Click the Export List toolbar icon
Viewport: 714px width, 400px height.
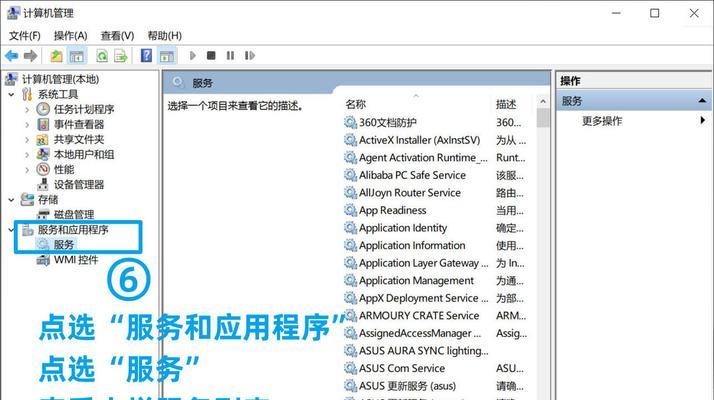point(121,56)
